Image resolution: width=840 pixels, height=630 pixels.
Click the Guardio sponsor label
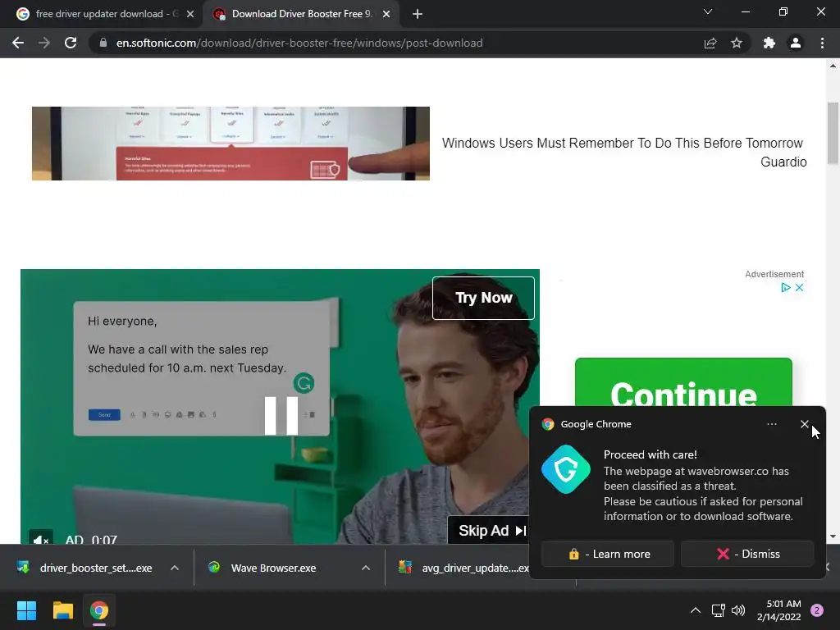pos(783,162)
